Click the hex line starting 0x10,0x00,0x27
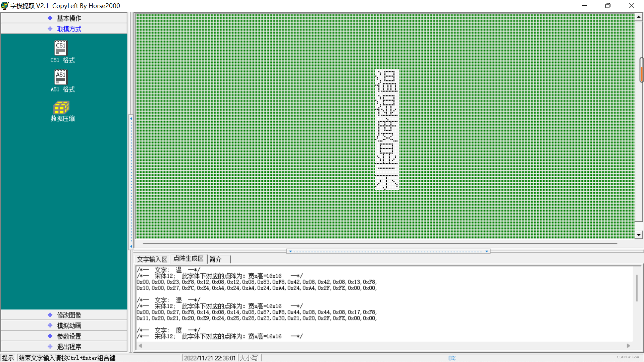644x362 pixels. 257,288
